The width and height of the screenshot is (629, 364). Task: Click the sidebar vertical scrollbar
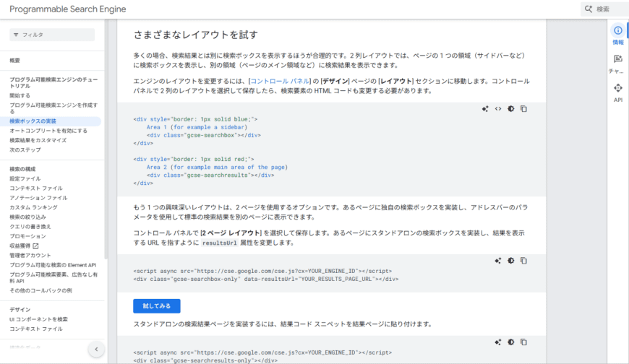coord(106,139)
